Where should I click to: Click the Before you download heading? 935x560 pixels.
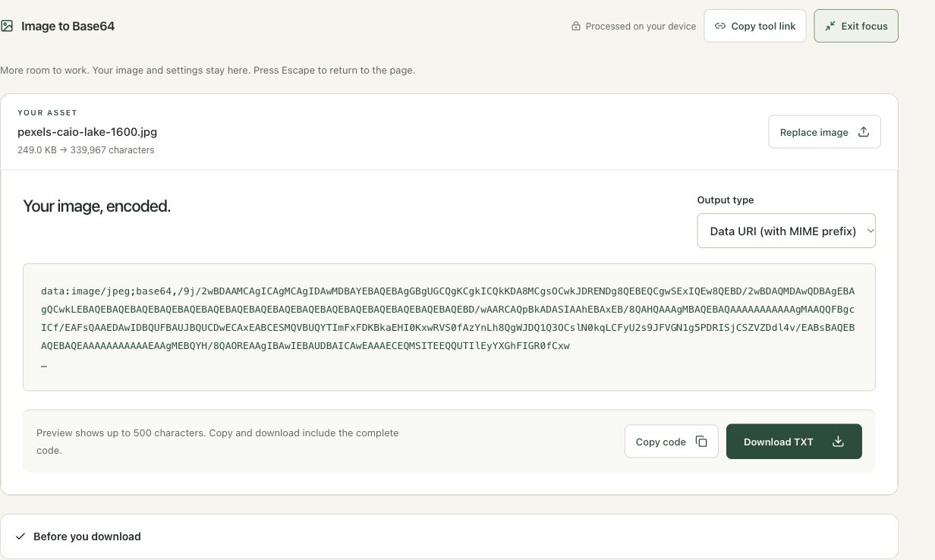[x=87, y=536]
